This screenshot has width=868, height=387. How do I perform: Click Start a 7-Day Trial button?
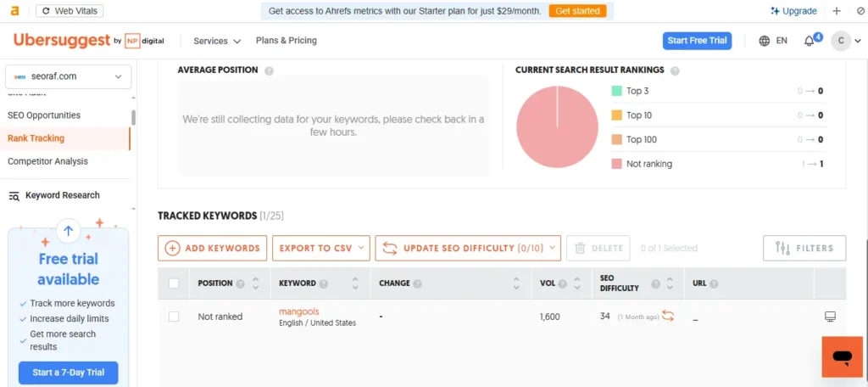[x=68, y=373]
